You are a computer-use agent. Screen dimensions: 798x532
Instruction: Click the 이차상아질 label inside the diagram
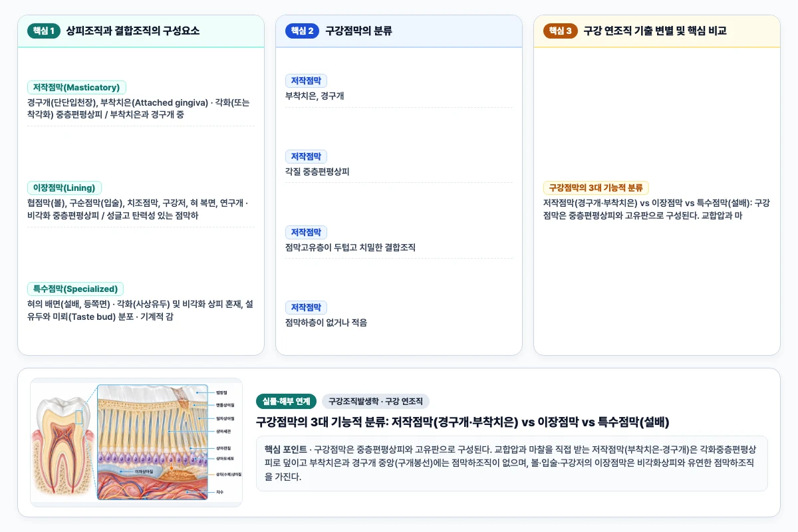click(x=144, y=471)
